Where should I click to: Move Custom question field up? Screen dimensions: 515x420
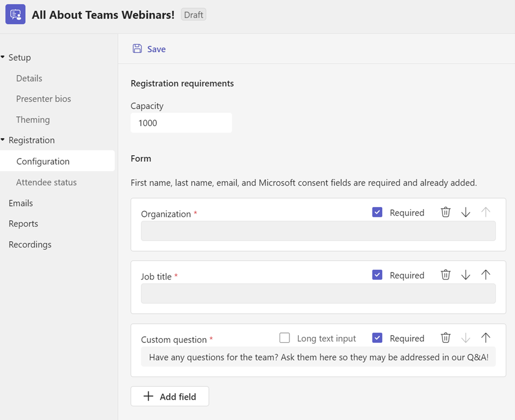click(x=485, y=338)
